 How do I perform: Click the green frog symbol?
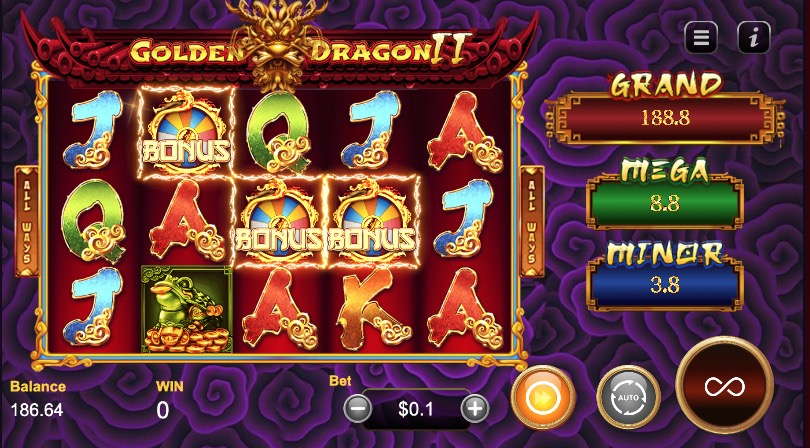point(186,309)
